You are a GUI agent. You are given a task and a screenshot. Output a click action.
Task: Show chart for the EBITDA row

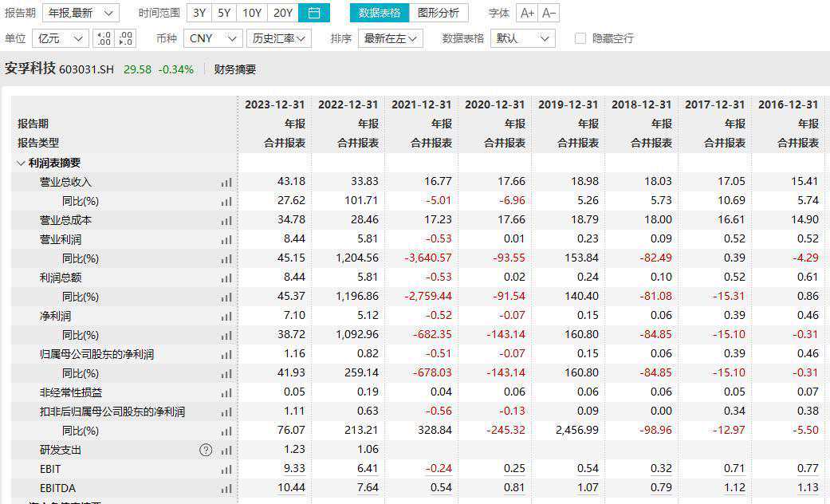click(227, 488)
